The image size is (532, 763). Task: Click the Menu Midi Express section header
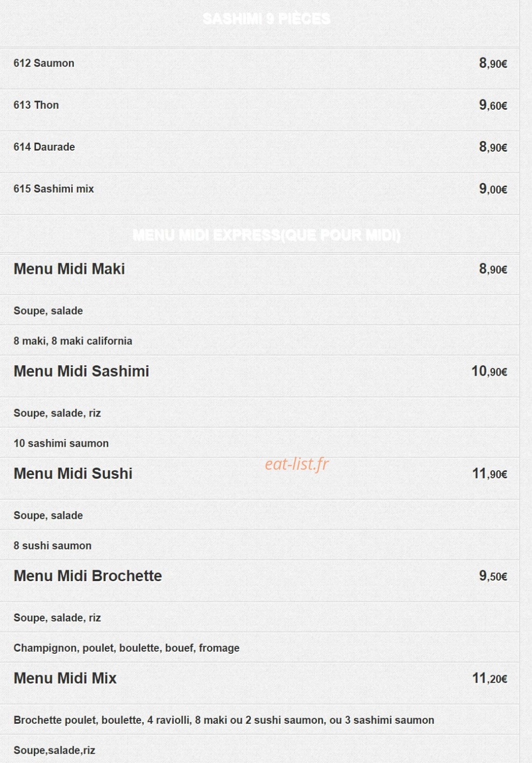267,235
